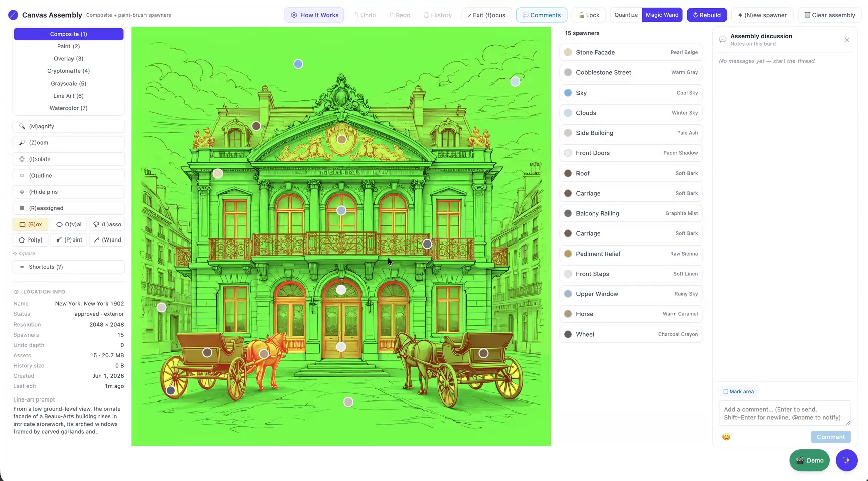Toggle the (O)utline view
The width and height of the screenshot is (868, 481).
pos(68,176)
